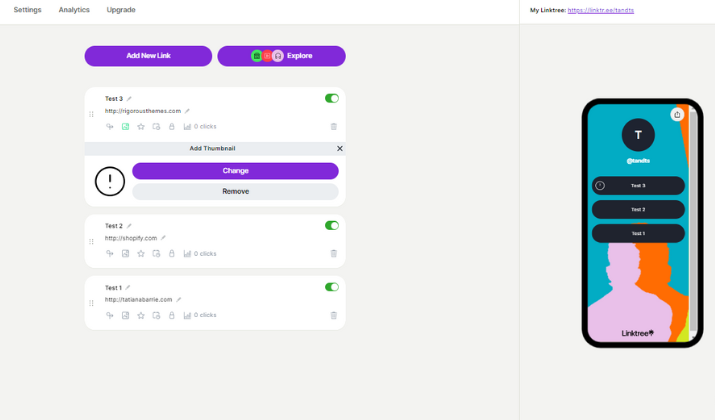The height and width of the screenshot is (420, 715).
Task: Open the schedule icon on Test 3
Action: 156,127
